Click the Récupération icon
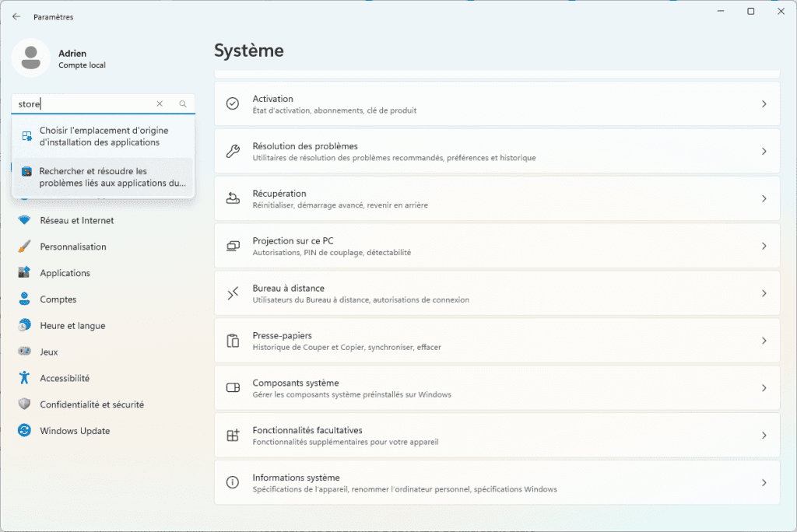This screenshot has width=797, height=532. (x=233, y=198)
